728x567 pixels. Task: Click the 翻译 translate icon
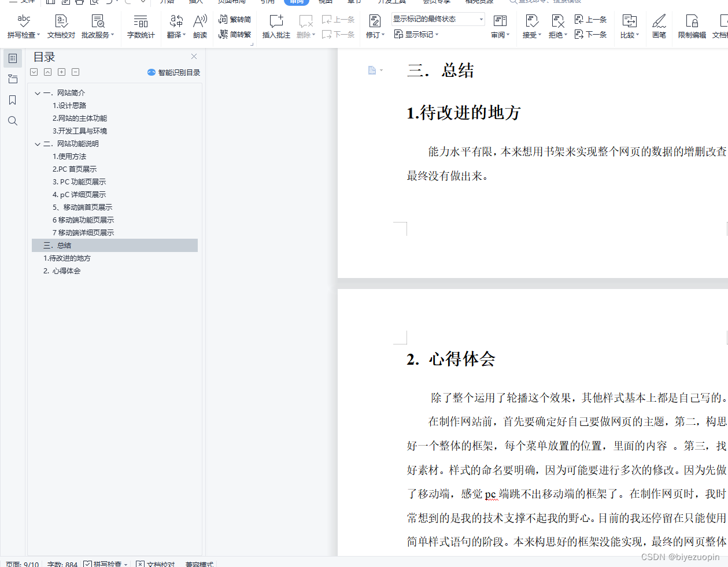click(x=176, y=21)
